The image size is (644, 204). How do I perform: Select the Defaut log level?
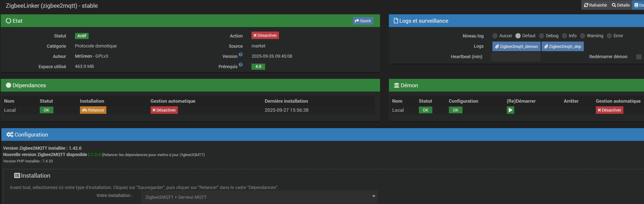click(x=518, y=36)
